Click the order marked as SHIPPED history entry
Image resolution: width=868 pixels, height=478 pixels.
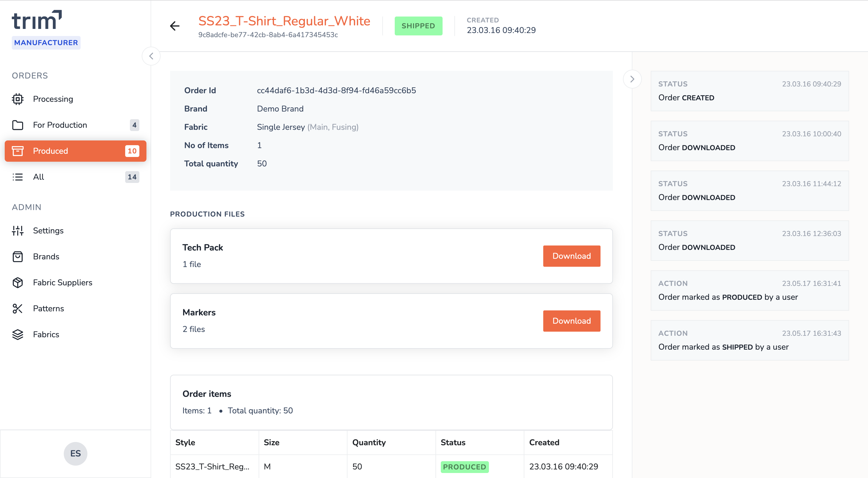tap(749, 340)
